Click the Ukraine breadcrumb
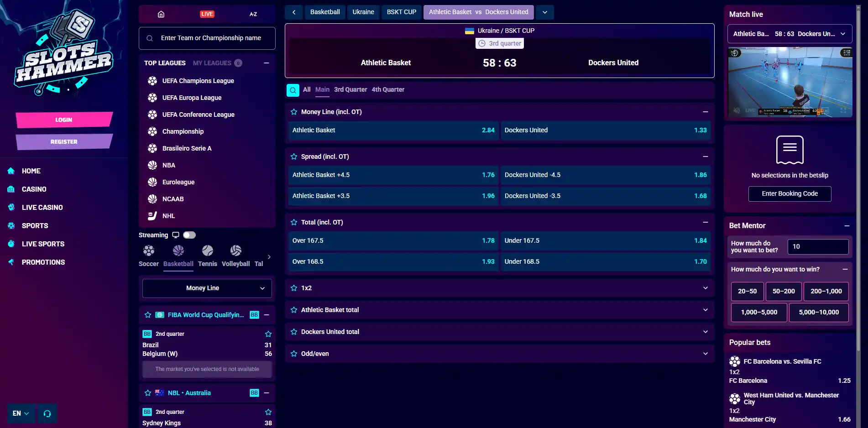 click(363, 12)
